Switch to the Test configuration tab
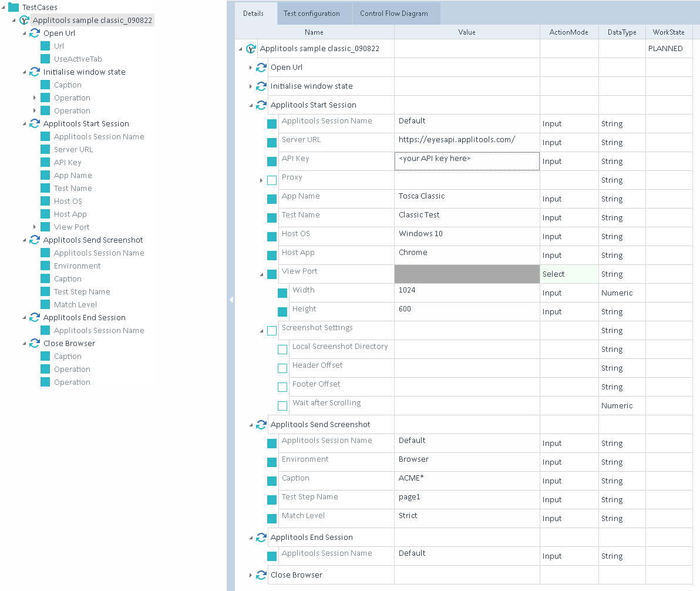Image resolution: width=700 pixels, height=591 pixels. coord(311,14)
